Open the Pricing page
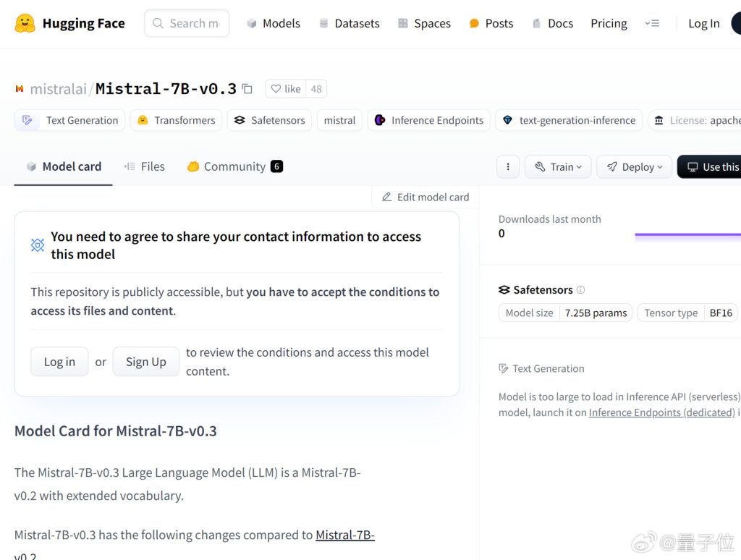 click(609, 23)
